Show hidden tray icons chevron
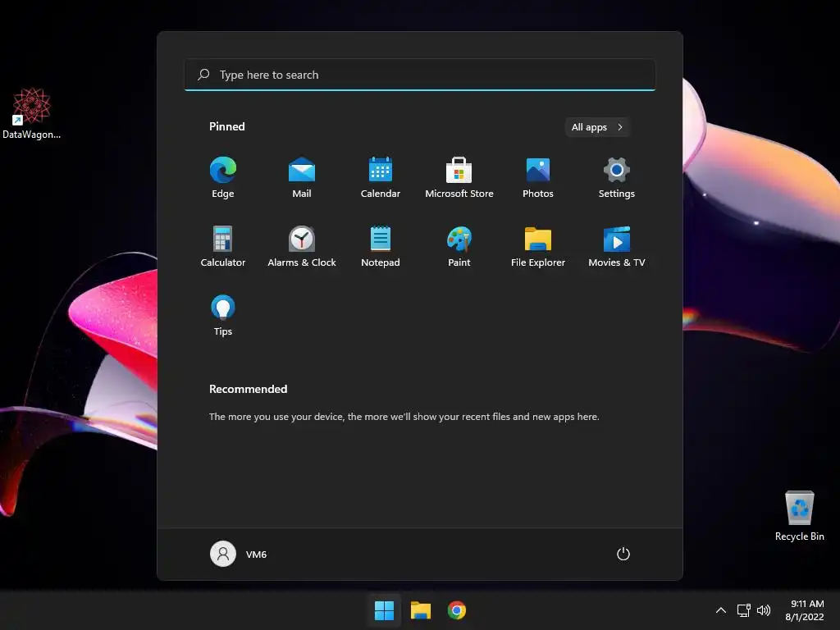Viewport: 840px width, 630px height. [x=721, y=610]
